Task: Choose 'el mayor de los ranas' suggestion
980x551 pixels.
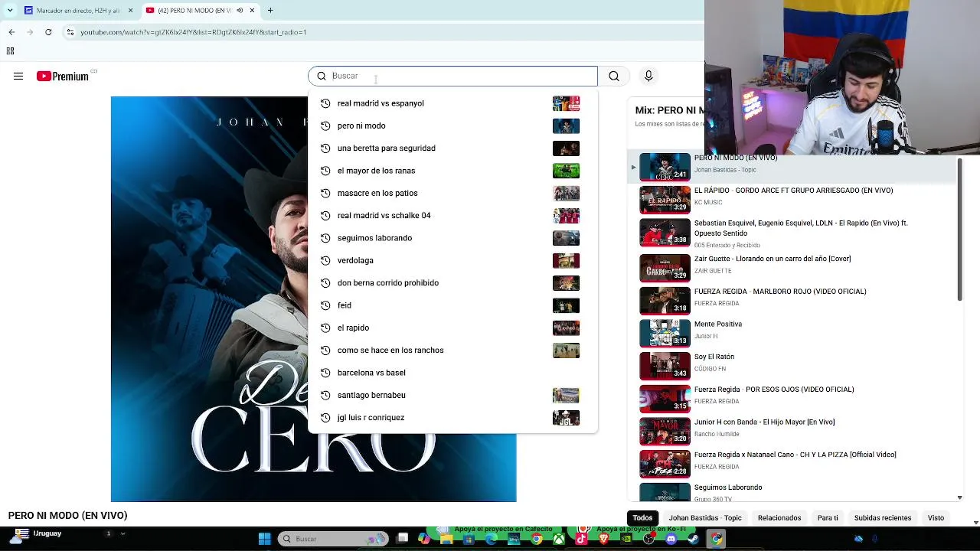Action: tap(452, 171)
